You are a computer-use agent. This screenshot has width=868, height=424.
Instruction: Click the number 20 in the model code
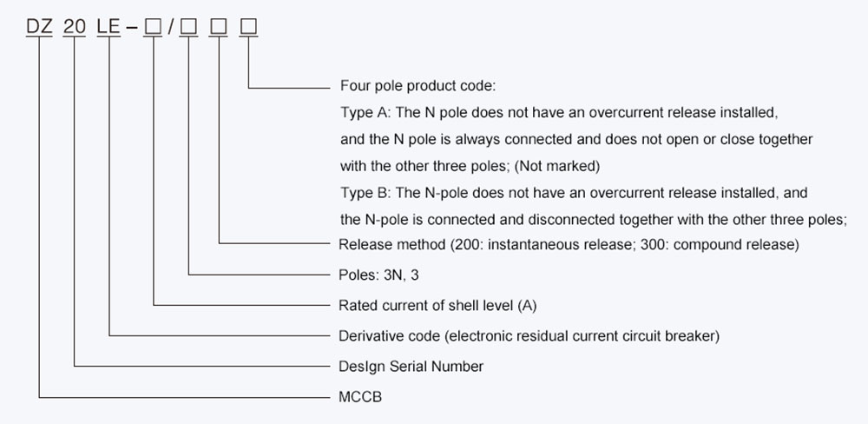click(76, 27)
